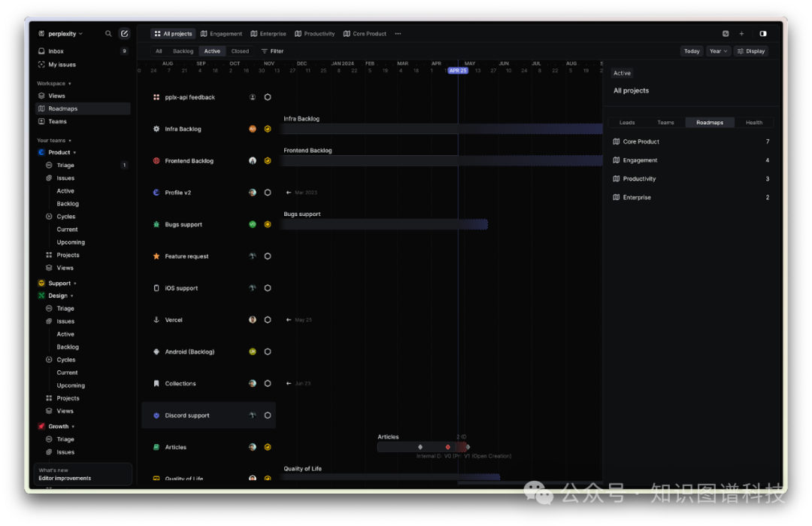Click the Feature request star icon
812x526 pixels.
[x=156, y=257]
